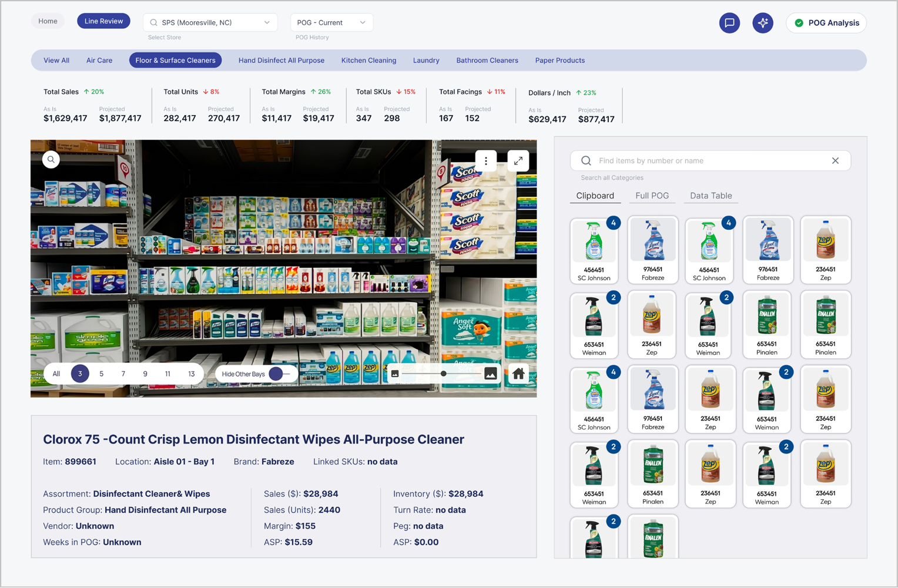
Task: Click the Total Sales projected value $1,877,417
Action: click(x=120, y=118)
